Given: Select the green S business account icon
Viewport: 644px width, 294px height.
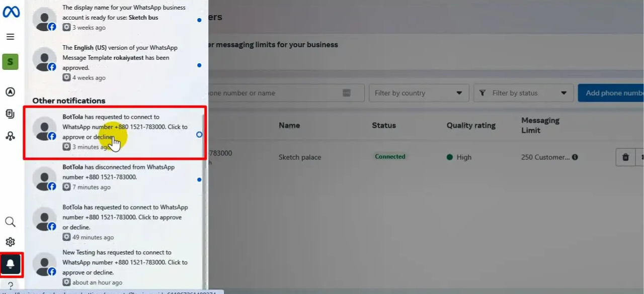Looking at the screenshot, I should (x=10, y=62).
